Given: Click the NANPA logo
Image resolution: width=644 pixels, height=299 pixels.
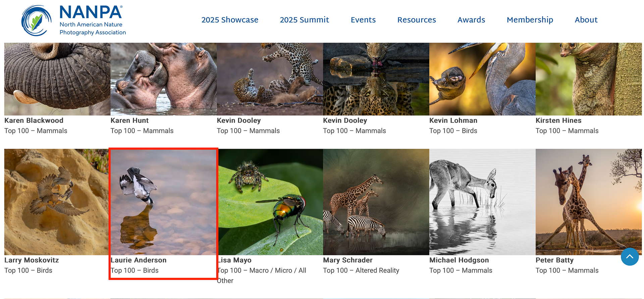Looking at the screenshot, I should [x=74, y=20].
